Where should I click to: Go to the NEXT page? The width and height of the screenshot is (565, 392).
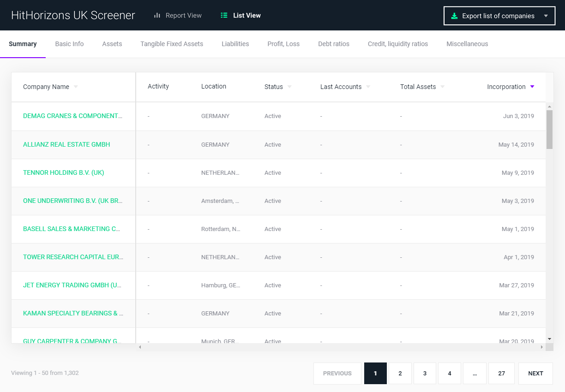(535, 373)
